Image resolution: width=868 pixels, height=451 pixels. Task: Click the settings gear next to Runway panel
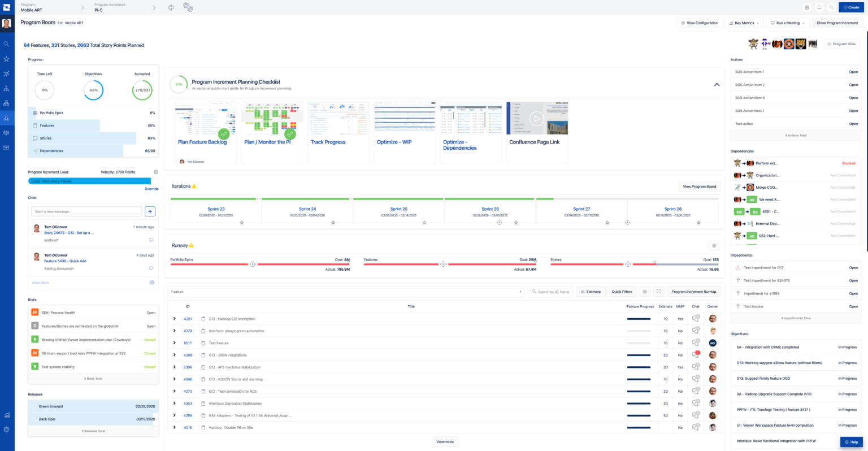coord(714,246)
